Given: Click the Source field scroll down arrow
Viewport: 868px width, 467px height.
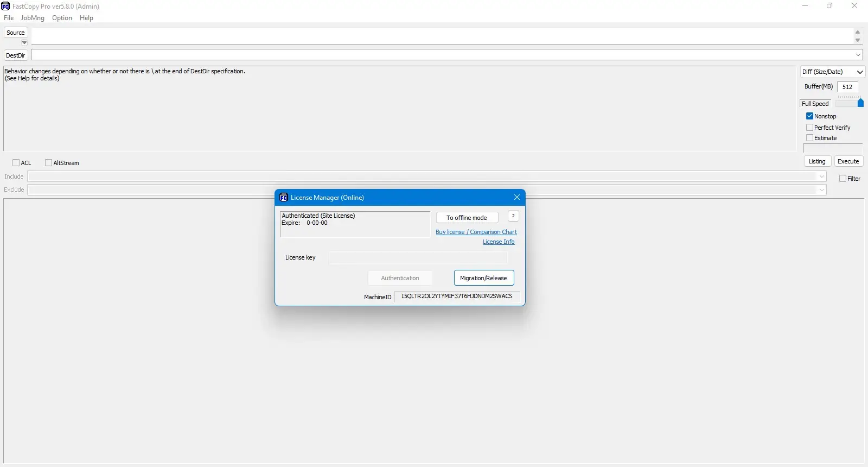Looking at the screenshot, I should point(858,40).
